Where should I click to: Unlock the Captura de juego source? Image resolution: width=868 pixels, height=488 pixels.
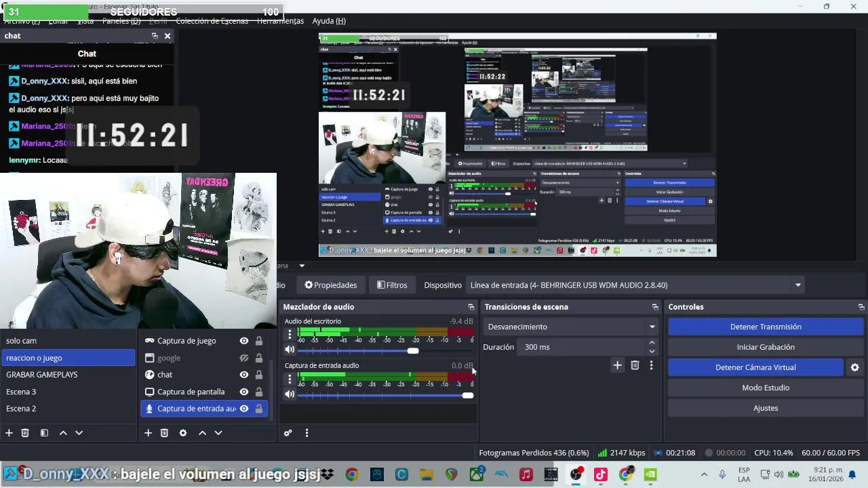pyautogui.click(x=258, y=341)
